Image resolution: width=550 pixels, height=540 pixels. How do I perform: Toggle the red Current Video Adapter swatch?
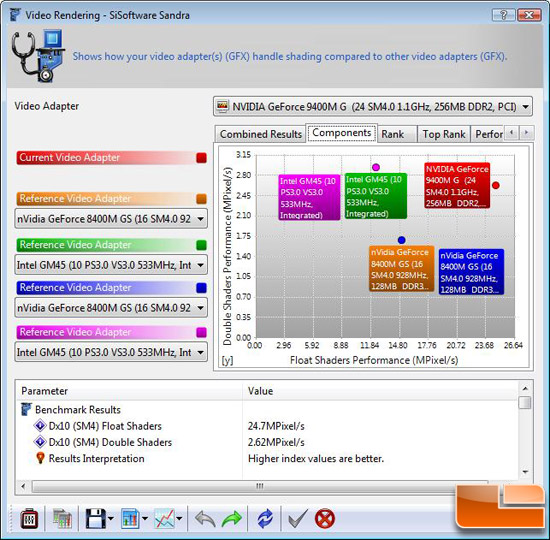point(201,158)
